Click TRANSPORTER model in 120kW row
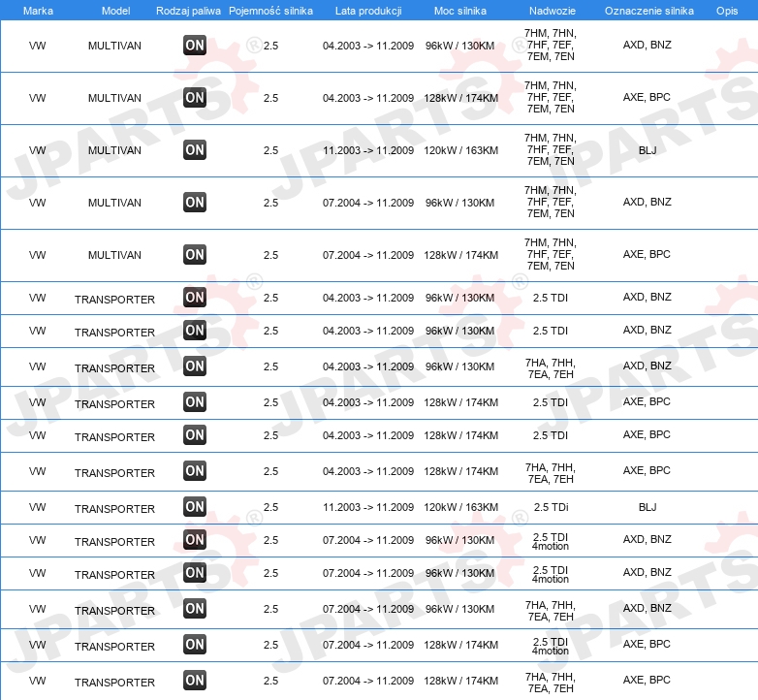Image resolution: width=758 pixels, height=700 pixels. tap(114, 509)
